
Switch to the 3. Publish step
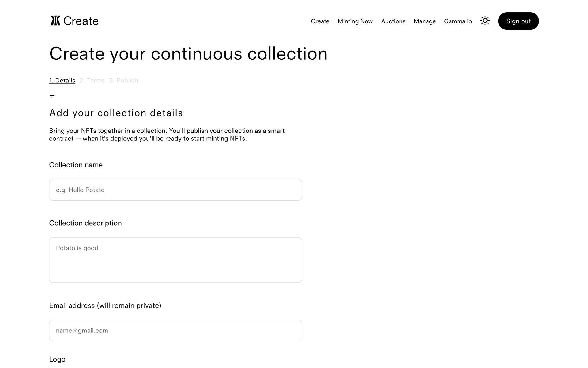[x=123, y=80]
